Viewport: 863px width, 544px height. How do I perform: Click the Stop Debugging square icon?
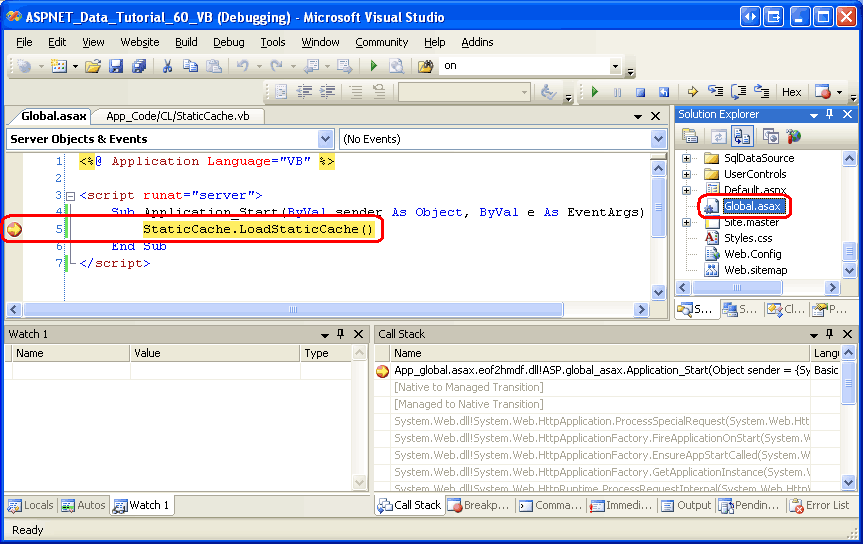[x=640, y=92]
